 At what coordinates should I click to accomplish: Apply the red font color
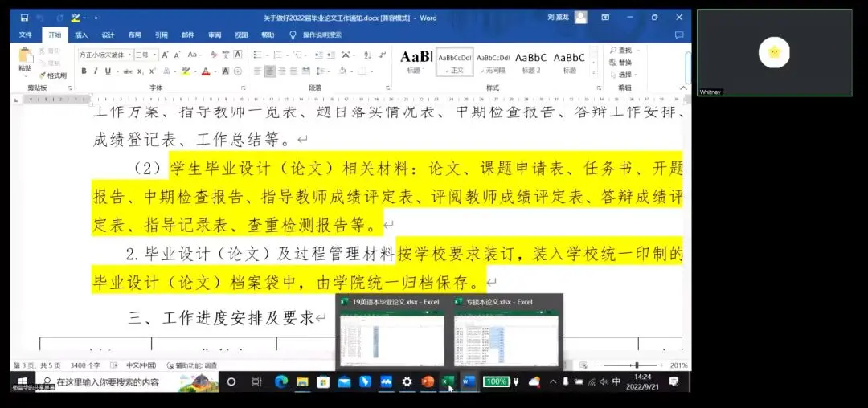click(206, 71)
